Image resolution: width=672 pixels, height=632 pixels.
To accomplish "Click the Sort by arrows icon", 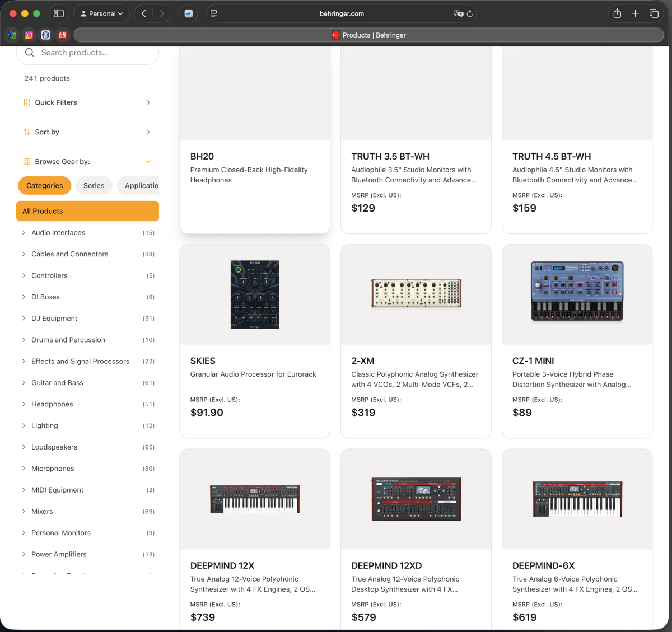I will coord(27,132).
